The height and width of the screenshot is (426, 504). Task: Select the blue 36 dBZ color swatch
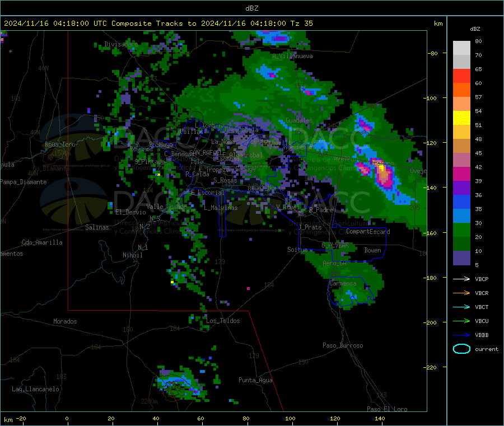click(x=461, y=202)
